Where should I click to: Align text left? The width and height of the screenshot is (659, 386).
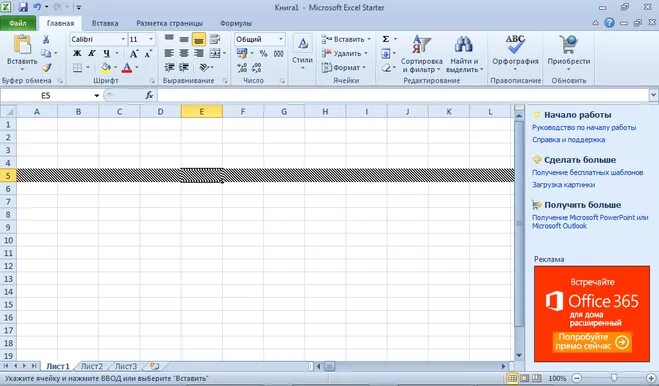(169, 53)
